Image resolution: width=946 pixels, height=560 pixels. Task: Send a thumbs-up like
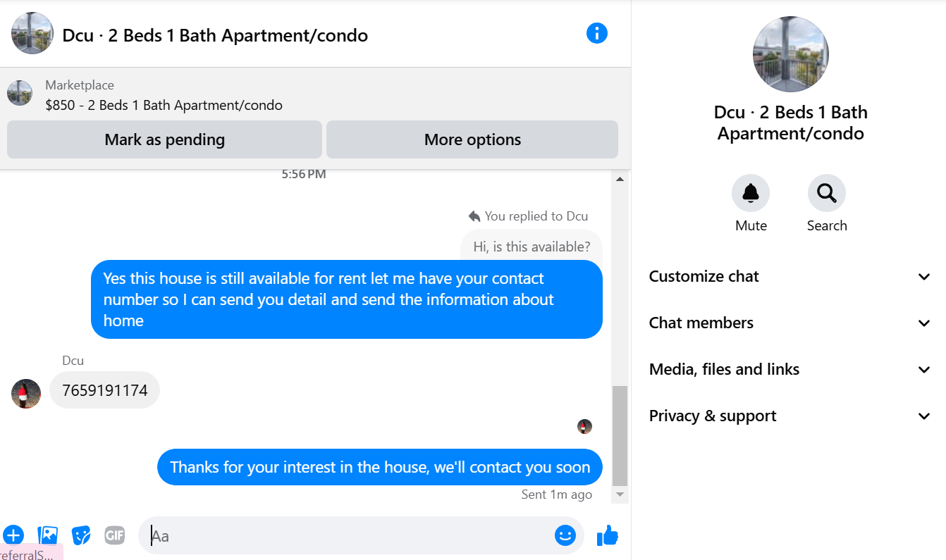pos(607,536)
